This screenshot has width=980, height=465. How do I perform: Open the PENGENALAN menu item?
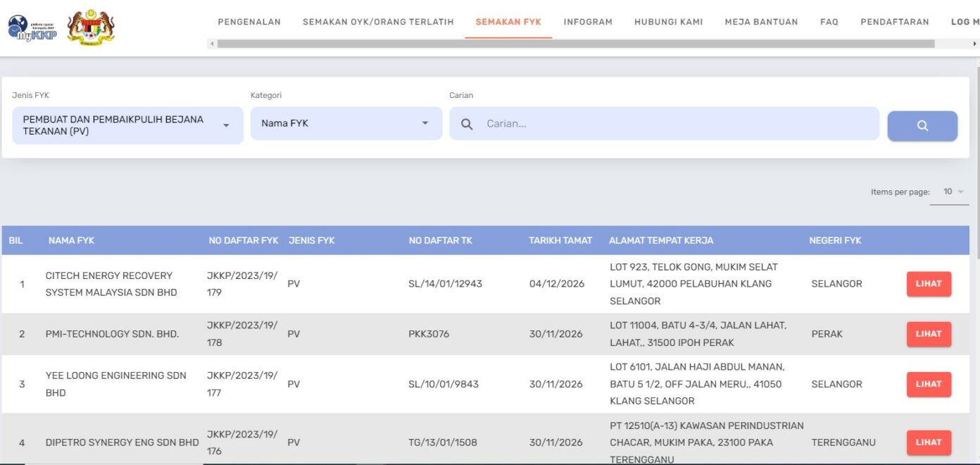pos(249,22)
